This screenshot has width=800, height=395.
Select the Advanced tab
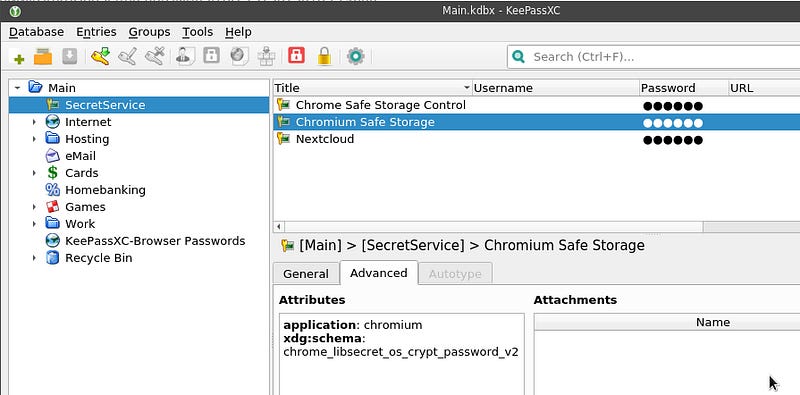point(379,273)
